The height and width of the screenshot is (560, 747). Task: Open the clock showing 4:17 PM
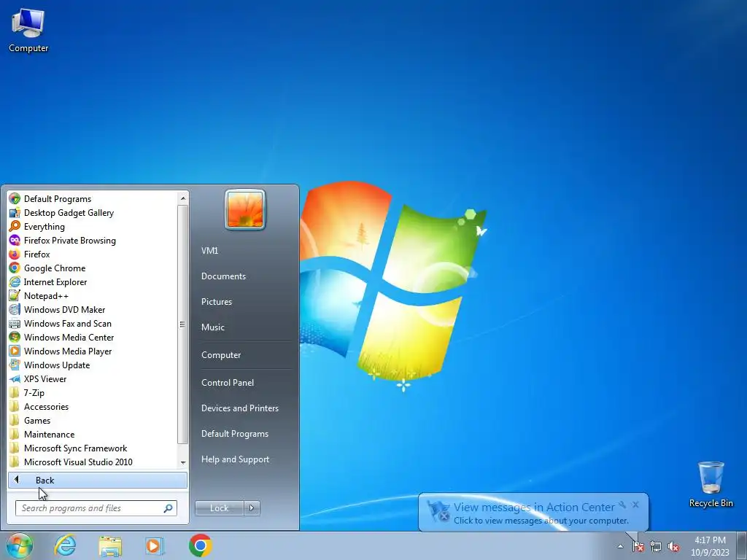[x=710, y=546]
